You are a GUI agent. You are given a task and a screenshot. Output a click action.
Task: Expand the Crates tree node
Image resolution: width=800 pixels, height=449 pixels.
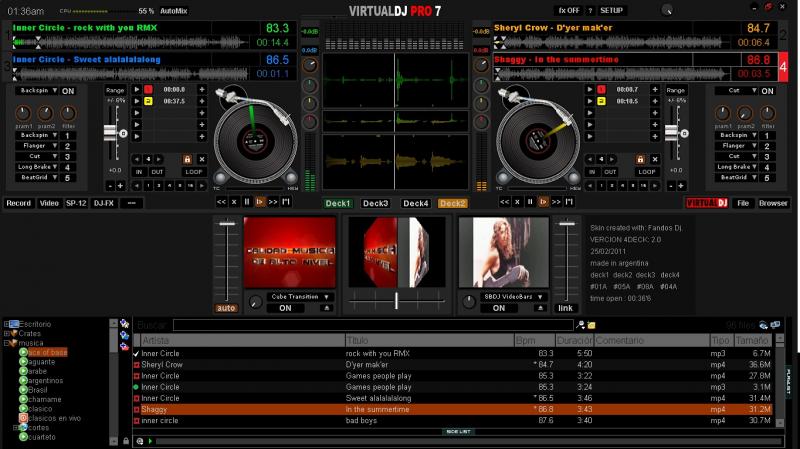tap(6, 333)
